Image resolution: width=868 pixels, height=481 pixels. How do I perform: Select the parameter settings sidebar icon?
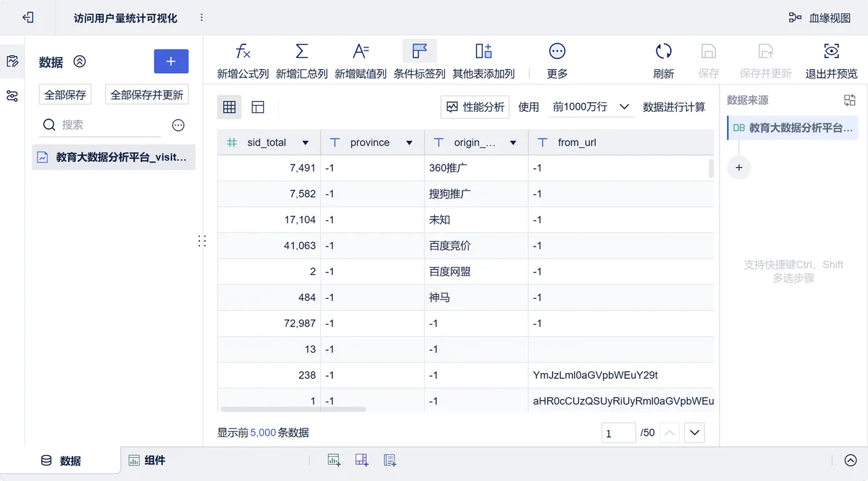pos(12,96)
